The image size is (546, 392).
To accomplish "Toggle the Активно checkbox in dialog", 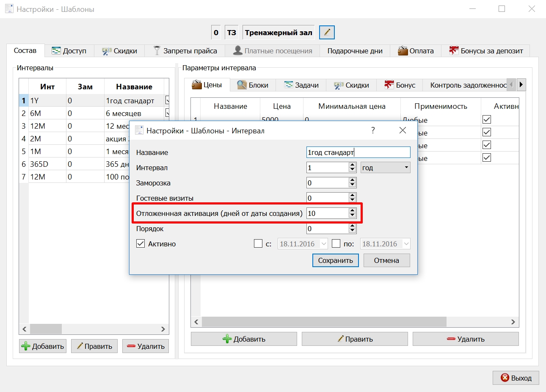I will click(141, 244).
